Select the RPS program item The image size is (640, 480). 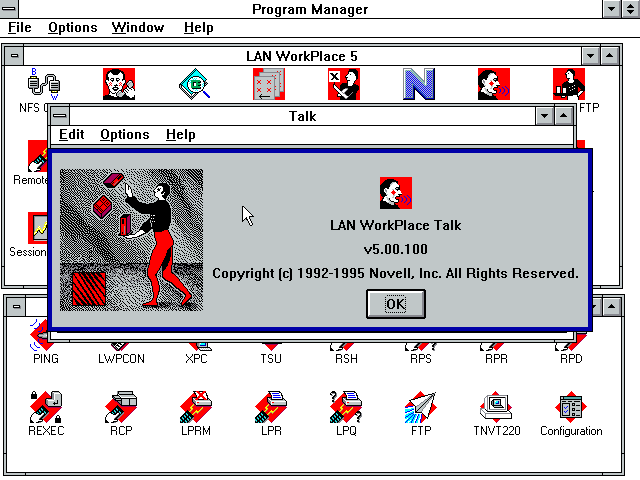pos(421,358)
